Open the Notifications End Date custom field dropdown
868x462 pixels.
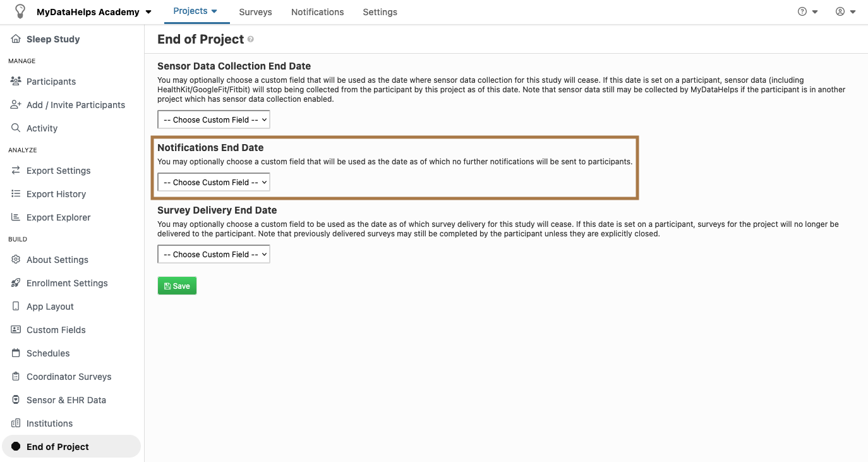[214, 183]
